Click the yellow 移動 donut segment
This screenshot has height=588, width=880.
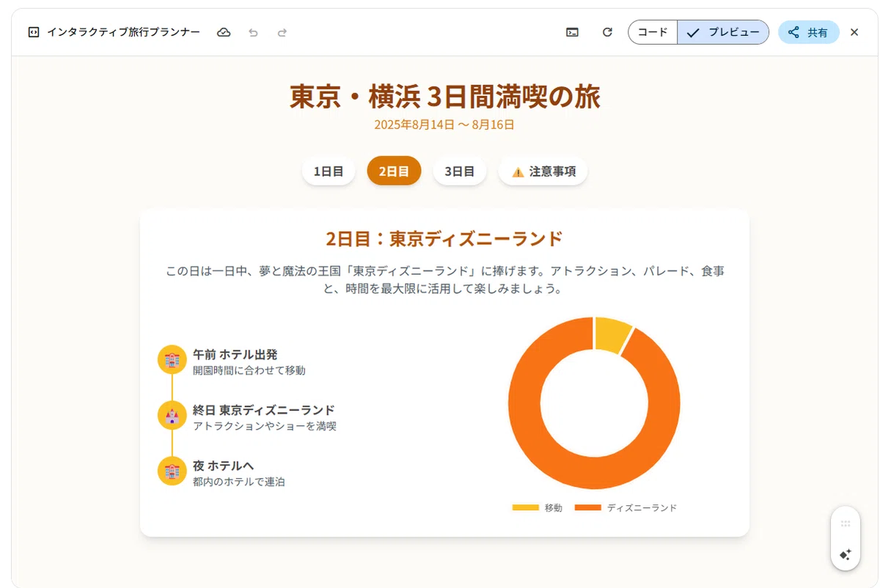[x=610, y=334]
